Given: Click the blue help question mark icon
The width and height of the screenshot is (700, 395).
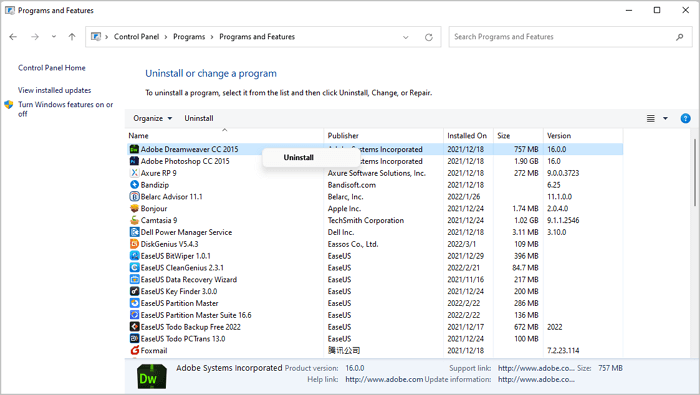Looking at the screenshot, I should click(x=685, y=118).
